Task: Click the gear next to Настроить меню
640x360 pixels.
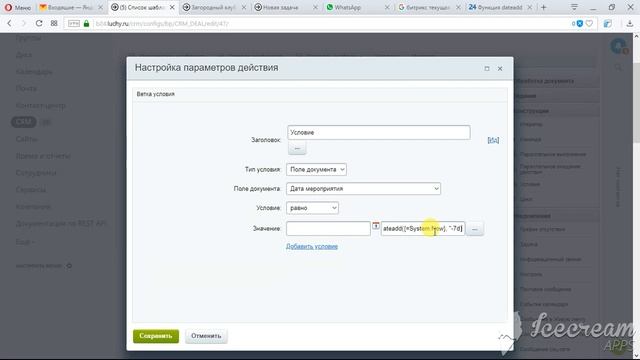Action: [x=69, y=266]
